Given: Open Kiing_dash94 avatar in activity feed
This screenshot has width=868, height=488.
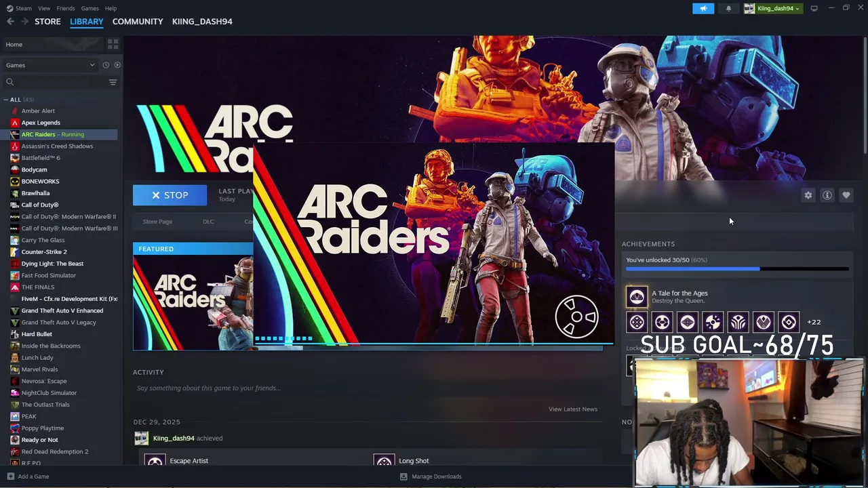Looking at the screenshot, I should (x=141, y=439).
